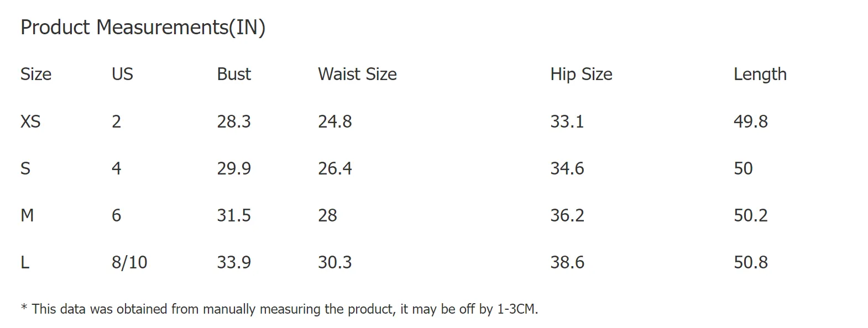This screenshot has width=868, height=328.
Task: Click the Hip Size column header
Action: [x=581, y=75]
